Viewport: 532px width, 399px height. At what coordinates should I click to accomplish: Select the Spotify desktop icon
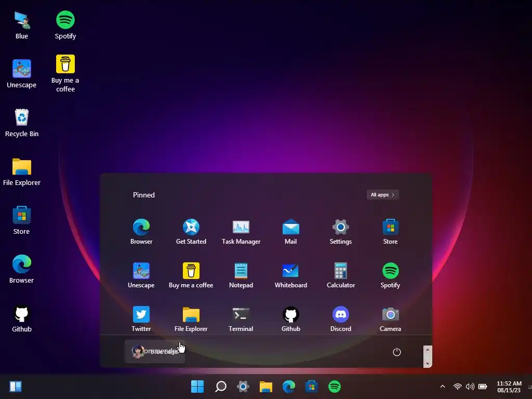65,25
